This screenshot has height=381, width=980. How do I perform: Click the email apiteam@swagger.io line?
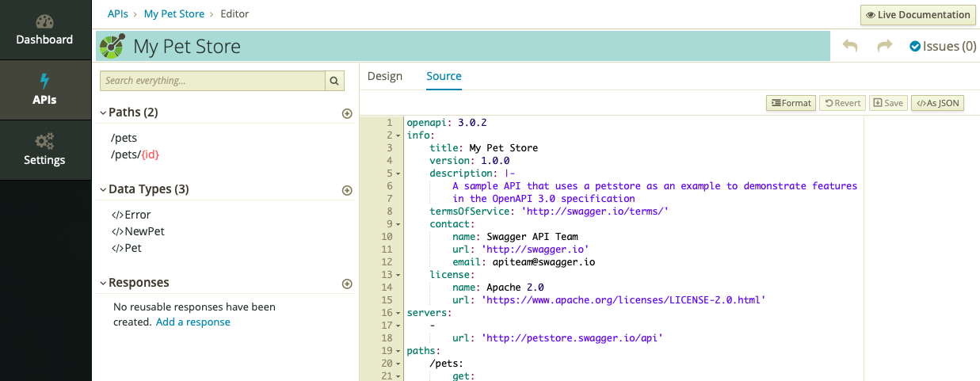click(524, 262)
